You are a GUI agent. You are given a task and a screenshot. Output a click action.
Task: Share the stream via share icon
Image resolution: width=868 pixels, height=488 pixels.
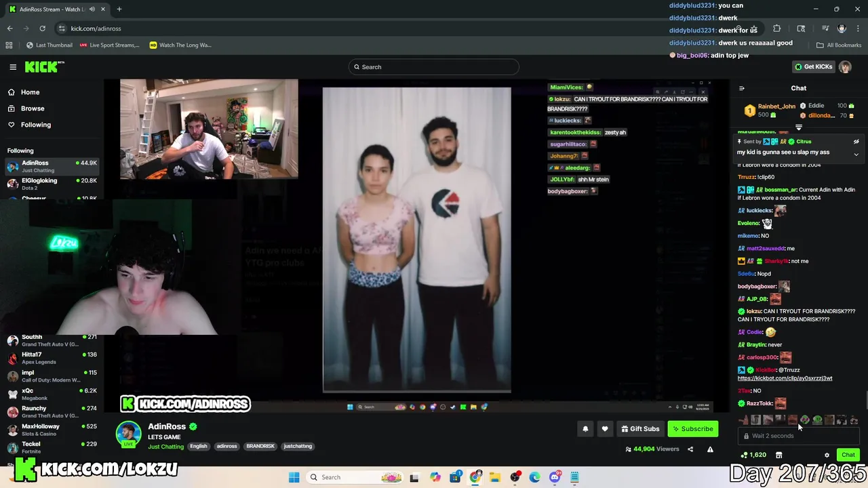coord(690,449)
